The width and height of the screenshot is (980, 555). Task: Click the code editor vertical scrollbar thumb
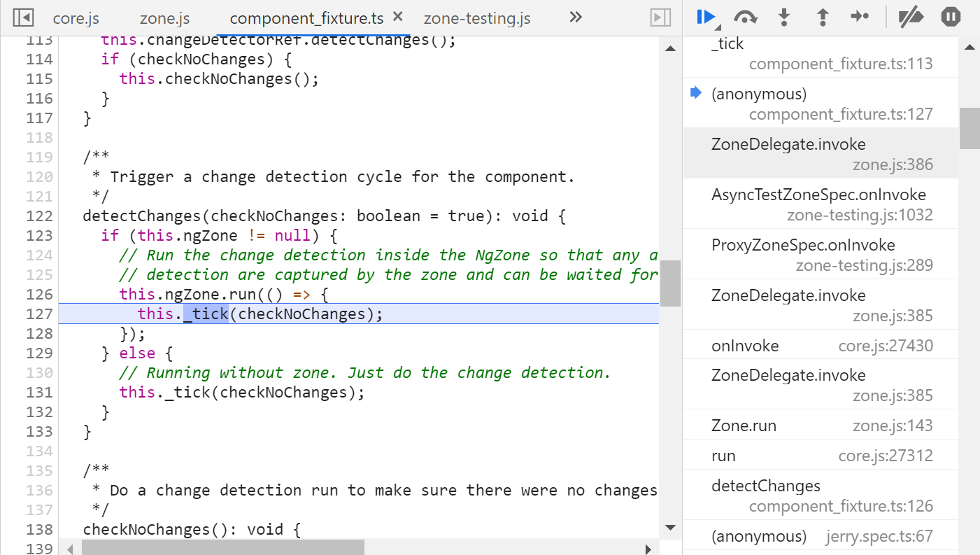(x=670, y=283)
